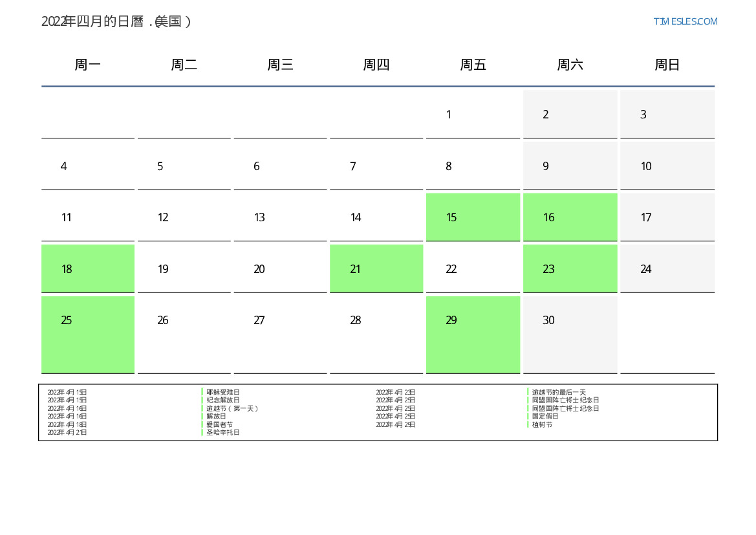This screenshot has width=756, height=535.
Task: Click the 2022 April calendar title
Action: click(x=116, y=21)
